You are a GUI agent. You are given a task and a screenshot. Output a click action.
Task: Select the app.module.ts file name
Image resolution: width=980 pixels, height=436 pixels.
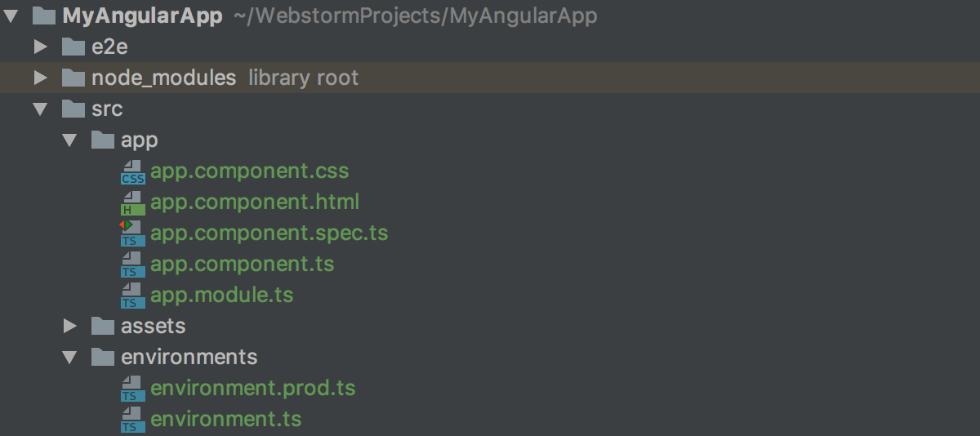point(221,295)
